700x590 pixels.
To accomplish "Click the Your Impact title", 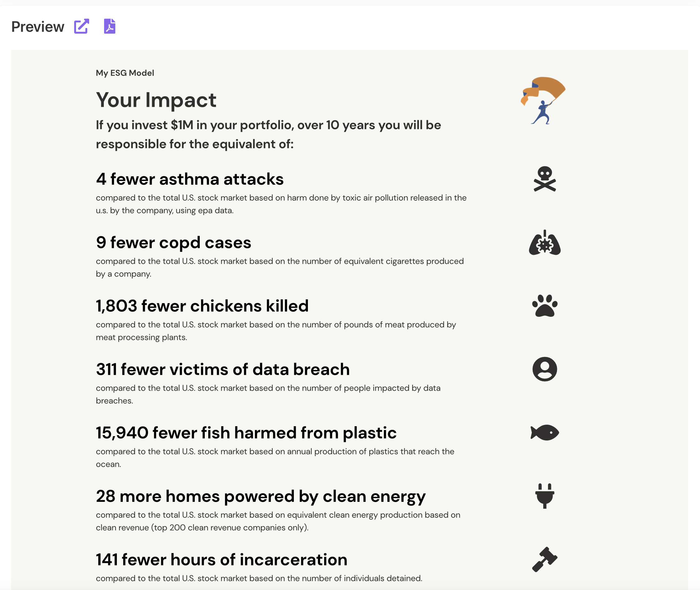I will point(156,100).
